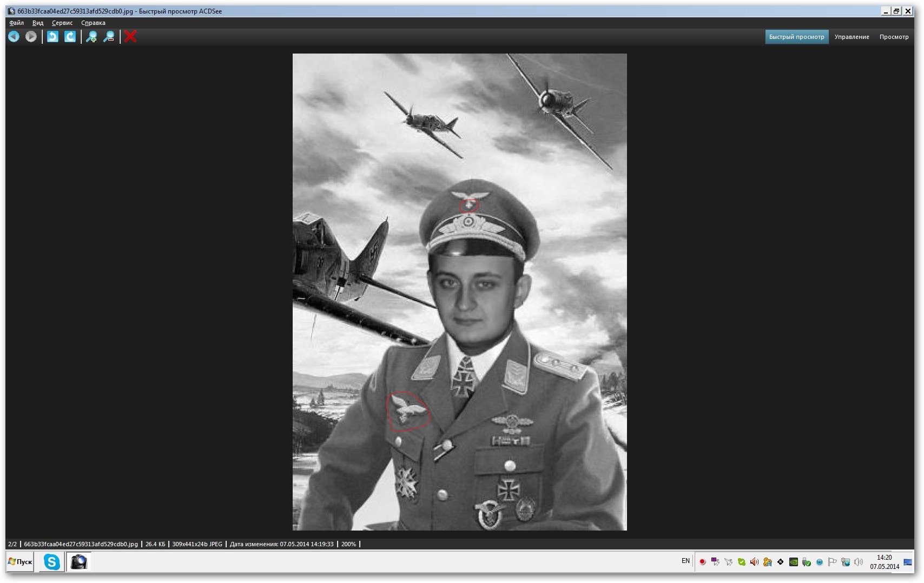Click the network connection tray icon
The width and height of the screenshot is (924, 583).
click(846, 562)
